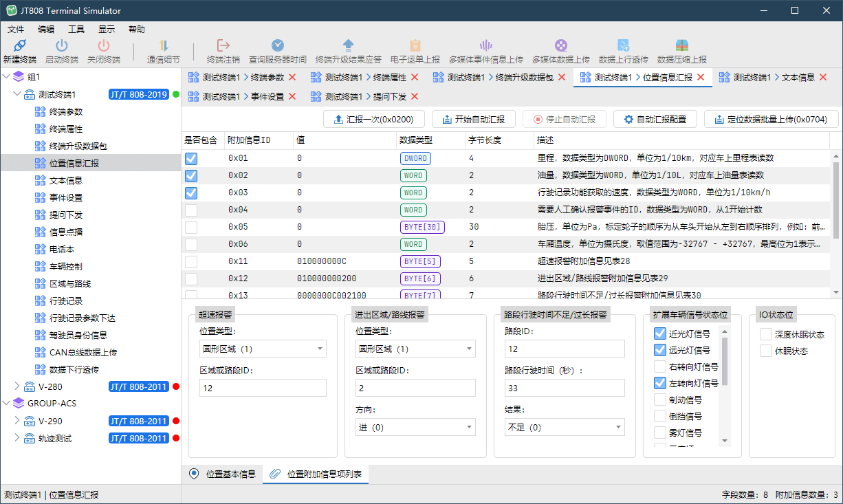The height and width of the screenshot is (504, 843).
Task: Open the 结果 dropdown showing 不足 (0)
Action: [564, 427]
